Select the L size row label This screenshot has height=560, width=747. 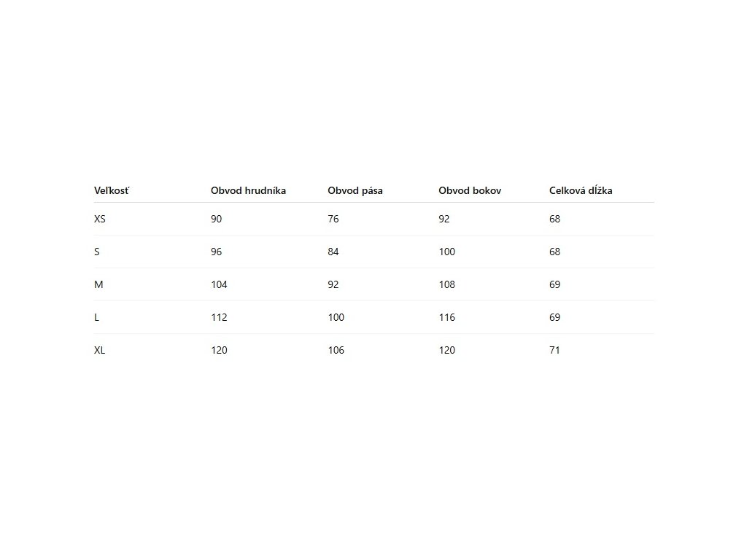(97, 317)
